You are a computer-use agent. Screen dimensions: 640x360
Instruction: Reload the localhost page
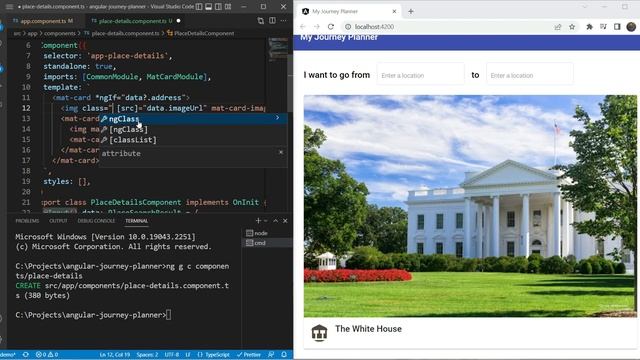point(331,27)
